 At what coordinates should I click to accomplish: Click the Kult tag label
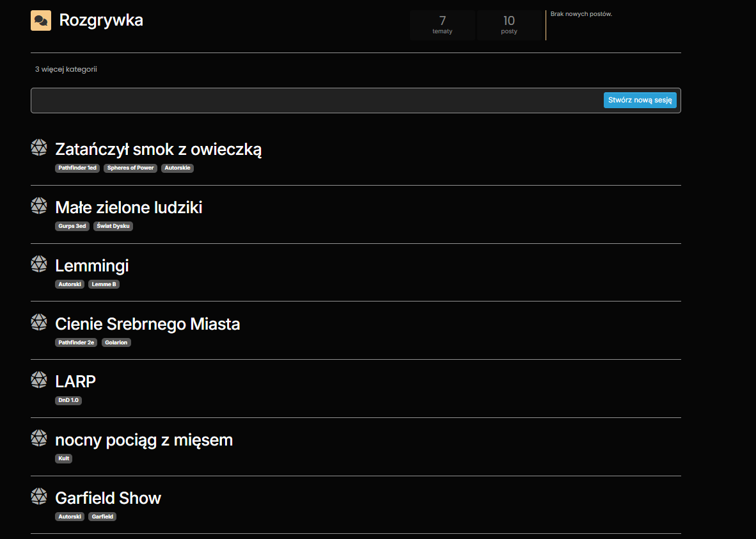(64, 458)
